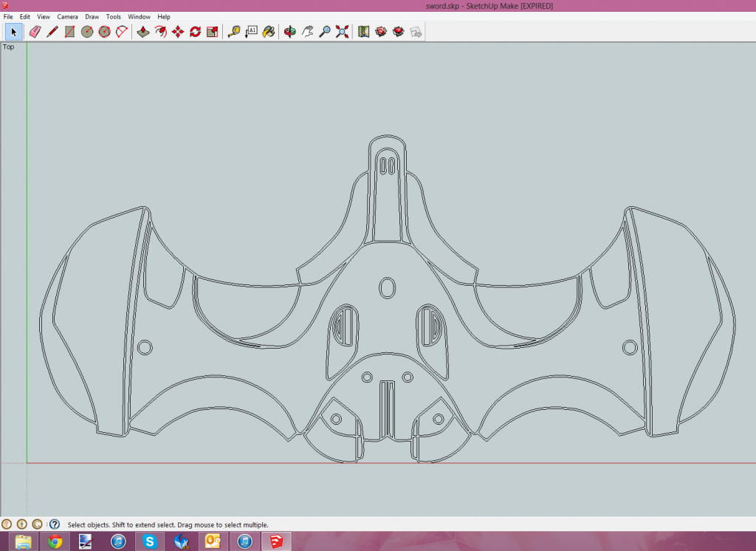Open the Paint Bucket tool

(x=269, y=32)
